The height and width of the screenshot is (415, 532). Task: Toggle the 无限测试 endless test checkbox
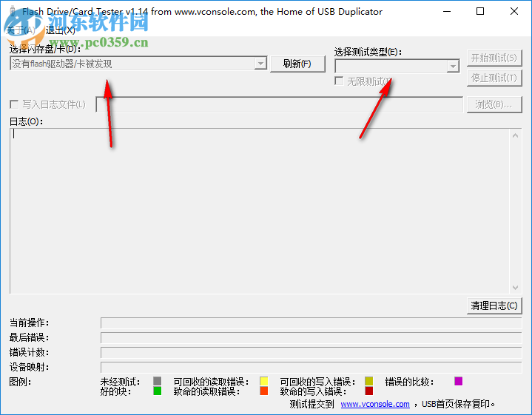pyautogui.click(x=339, y=81)
